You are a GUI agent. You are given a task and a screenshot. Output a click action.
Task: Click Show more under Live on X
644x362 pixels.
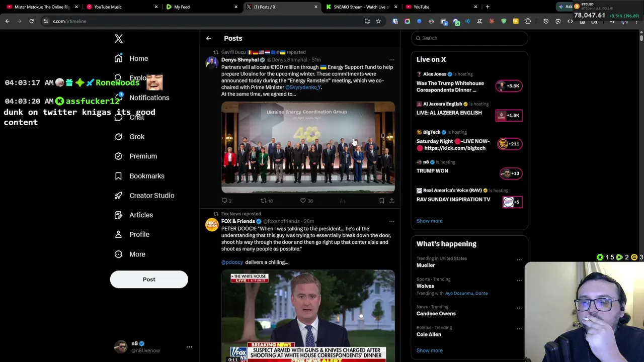pos(429,221)
